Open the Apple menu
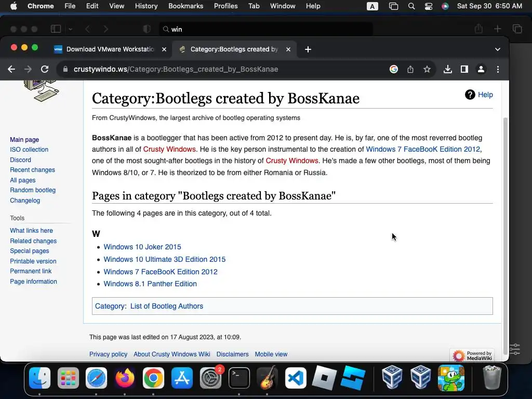 [x=14, y=6]
